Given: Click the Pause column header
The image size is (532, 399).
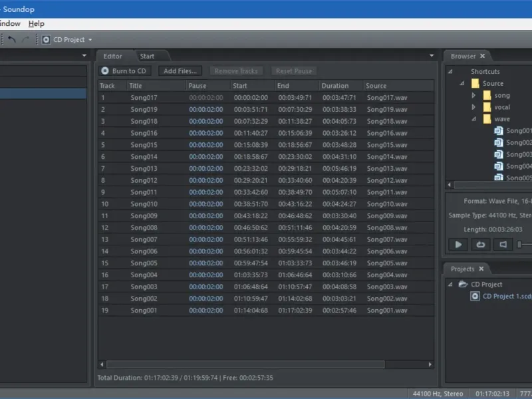Looking at the screenshot, I should [x=208, y=86].
